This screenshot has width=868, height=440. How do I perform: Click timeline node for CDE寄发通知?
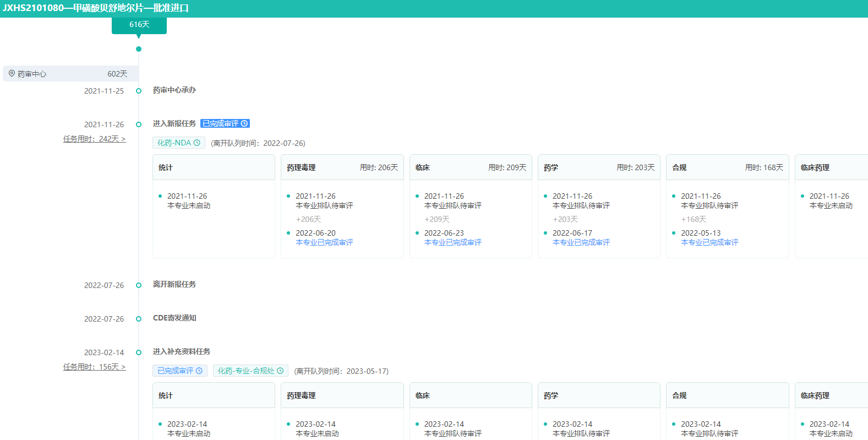pyautogui.click(x=139, y=319)
